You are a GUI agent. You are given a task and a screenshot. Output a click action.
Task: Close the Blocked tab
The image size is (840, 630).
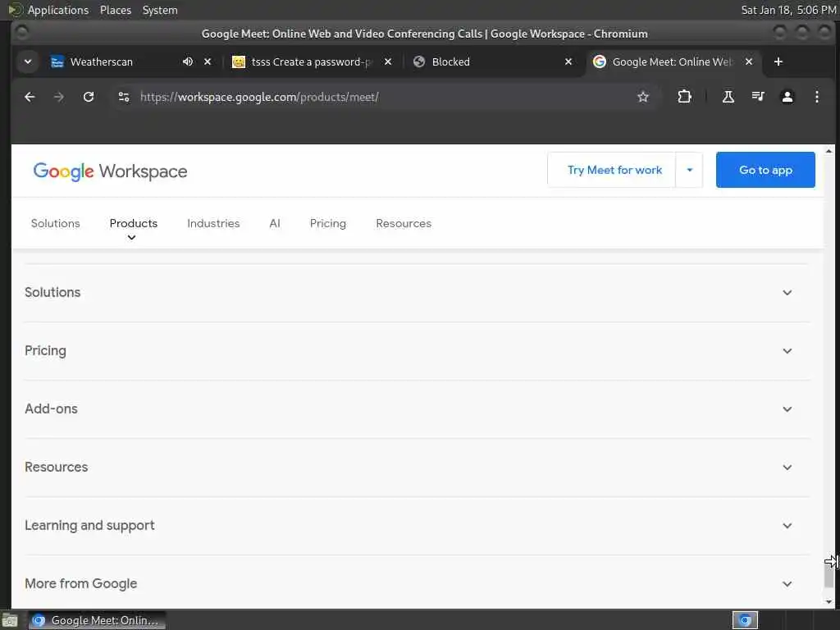pos(568,62)
